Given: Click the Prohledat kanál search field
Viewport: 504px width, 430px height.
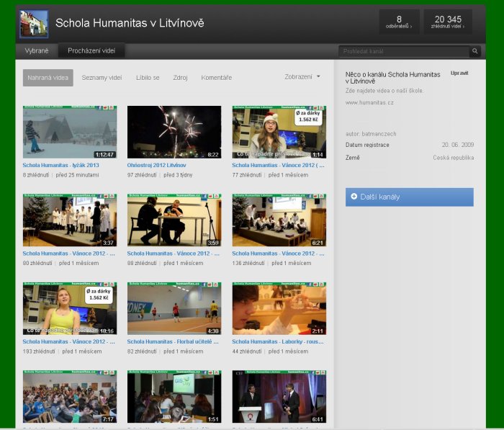Looking at the screenshot, I should [x=403, y=51].
